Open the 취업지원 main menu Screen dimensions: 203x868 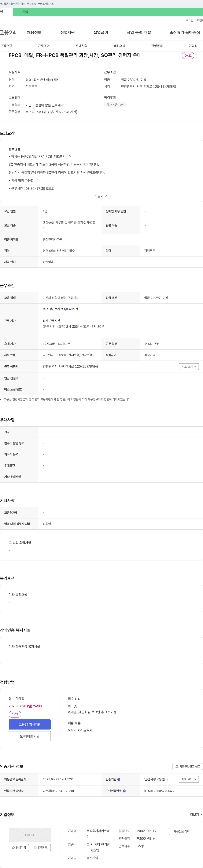point(67,32)
